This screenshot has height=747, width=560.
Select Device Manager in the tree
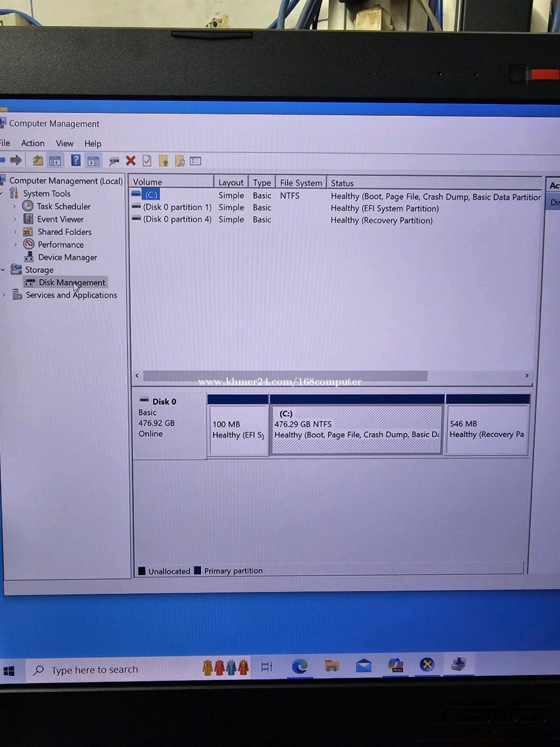[67, 257]
